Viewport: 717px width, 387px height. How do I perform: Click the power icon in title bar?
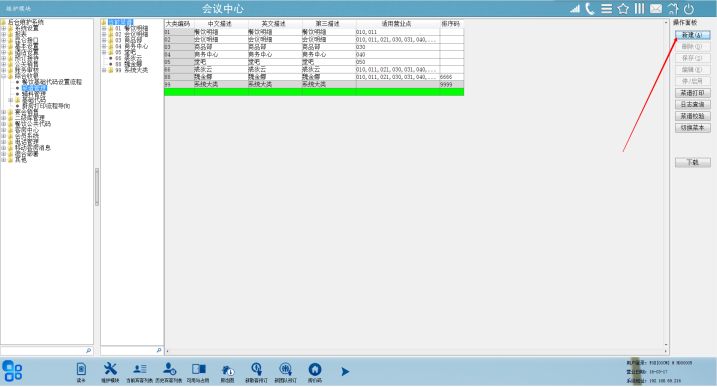[x=689, y=9]
